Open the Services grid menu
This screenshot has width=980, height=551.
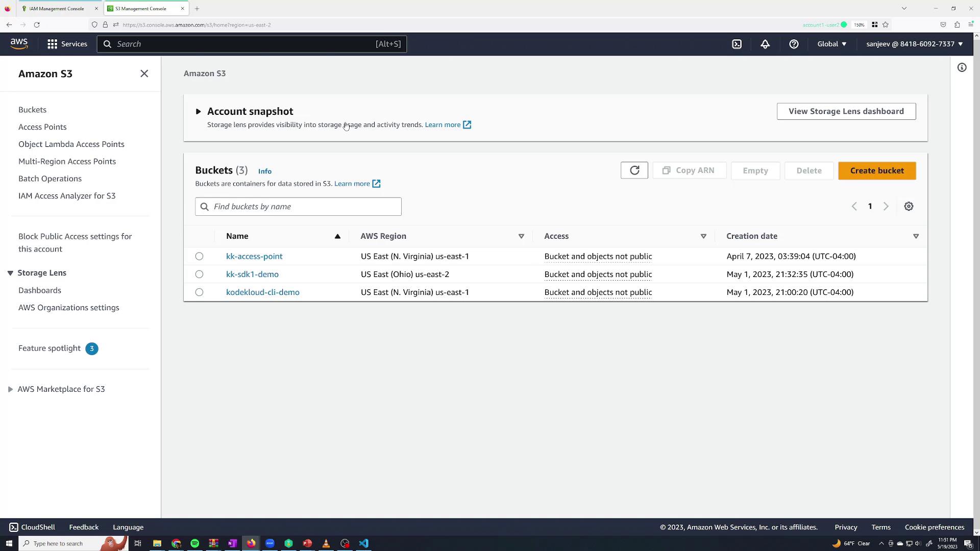67,44
